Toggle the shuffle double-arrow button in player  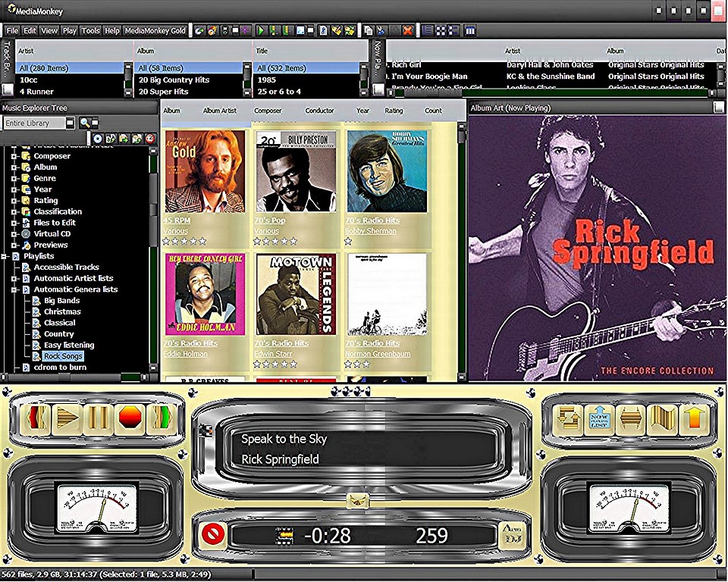(x=630, y=418)
